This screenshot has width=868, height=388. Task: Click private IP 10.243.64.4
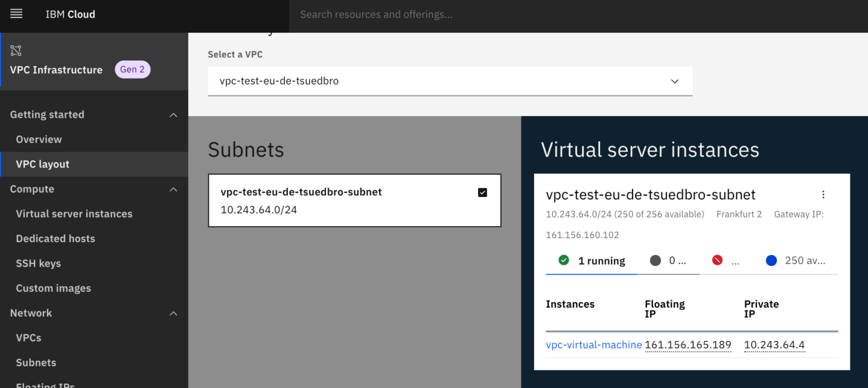pos(774,344)
